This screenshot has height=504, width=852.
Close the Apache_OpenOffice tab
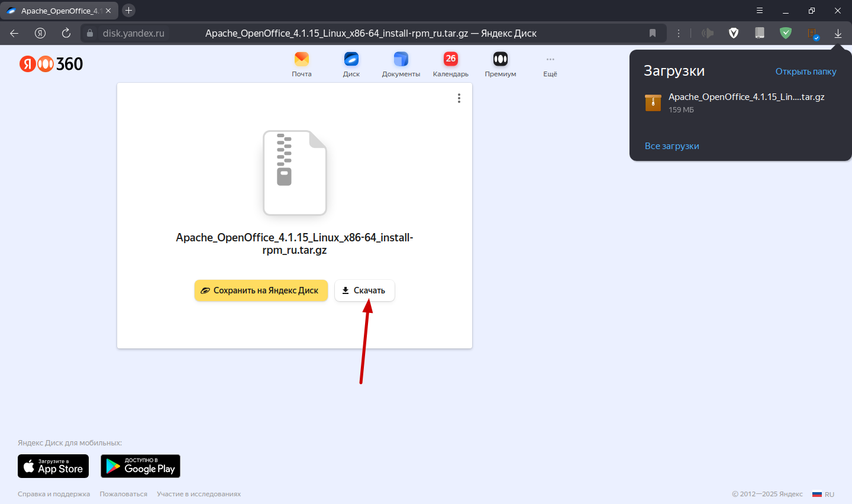click(x=108, y=11)
